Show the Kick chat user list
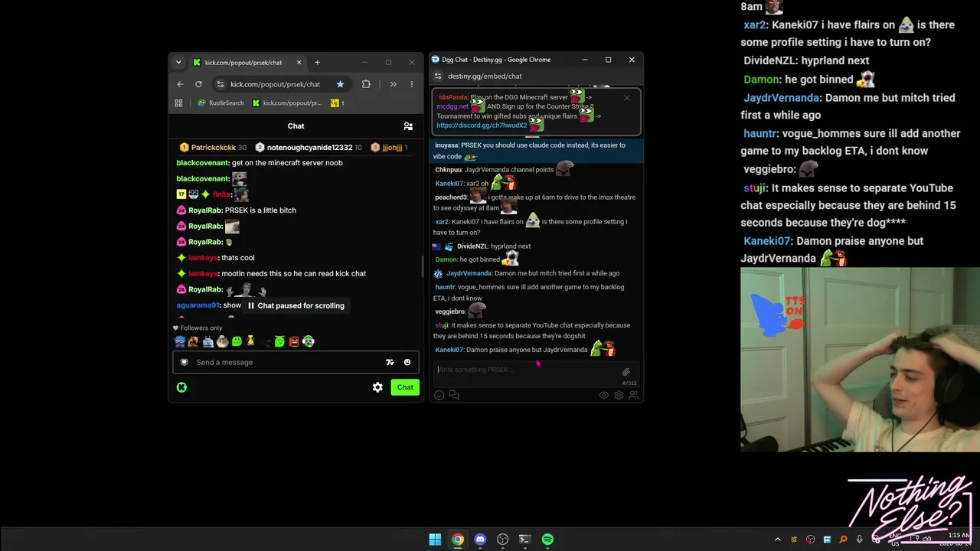The image size is (980, 551). [x=408, y=126]
